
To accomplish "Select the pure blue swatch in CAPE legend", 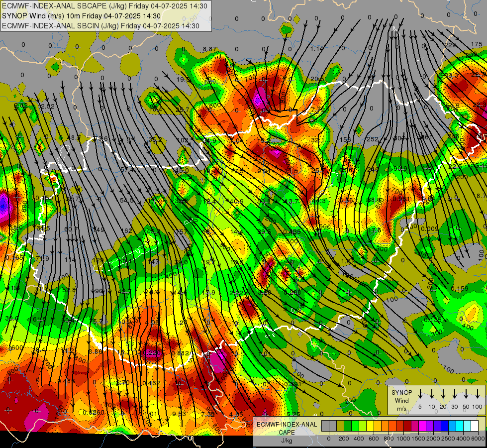I will point(445,426).
